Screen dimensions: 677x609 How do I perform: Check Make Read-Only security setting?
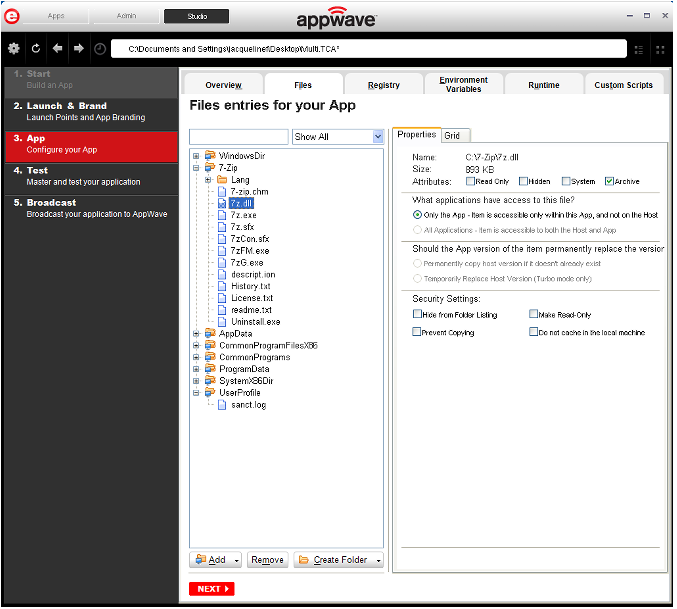coord(534,314)
